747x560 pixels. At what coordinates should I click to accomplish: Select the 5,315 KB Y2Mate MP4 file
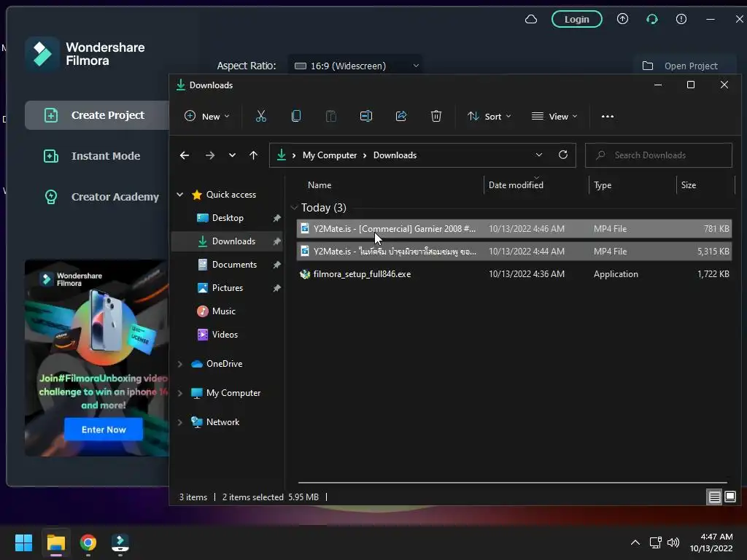click(x=514, y=251)
